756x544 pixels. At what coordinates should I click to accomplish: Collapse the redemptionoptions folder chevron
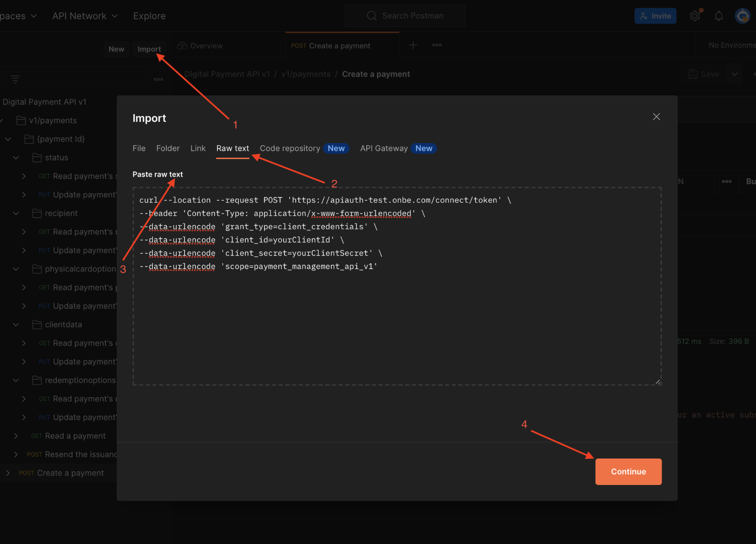16,380
